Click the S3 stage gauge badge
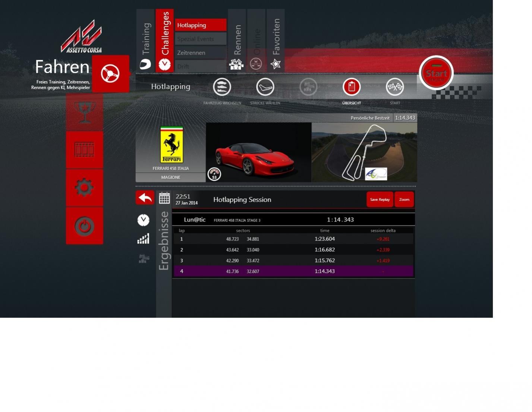 click(214, 174)
